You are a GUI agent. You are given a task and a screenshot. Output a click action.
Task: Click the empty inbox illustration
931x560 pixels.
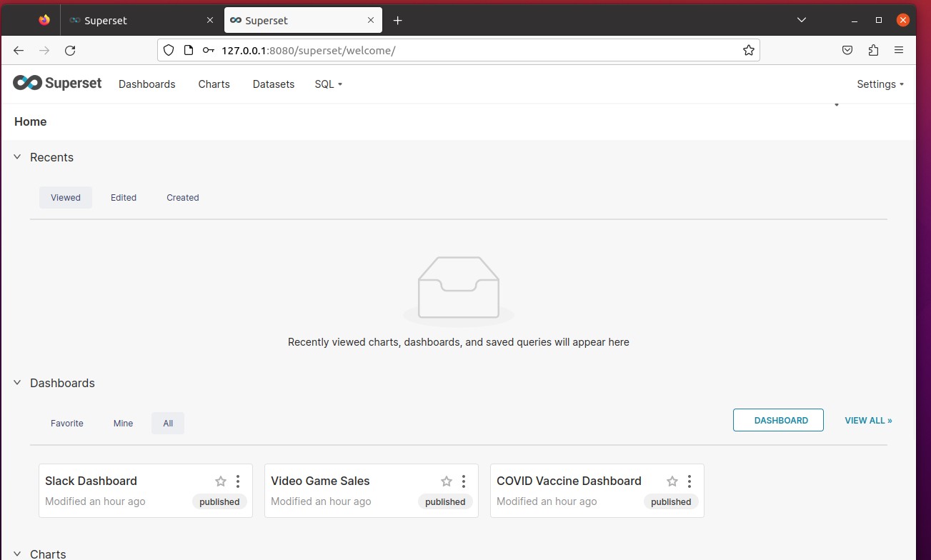click(x=459, y=291)
